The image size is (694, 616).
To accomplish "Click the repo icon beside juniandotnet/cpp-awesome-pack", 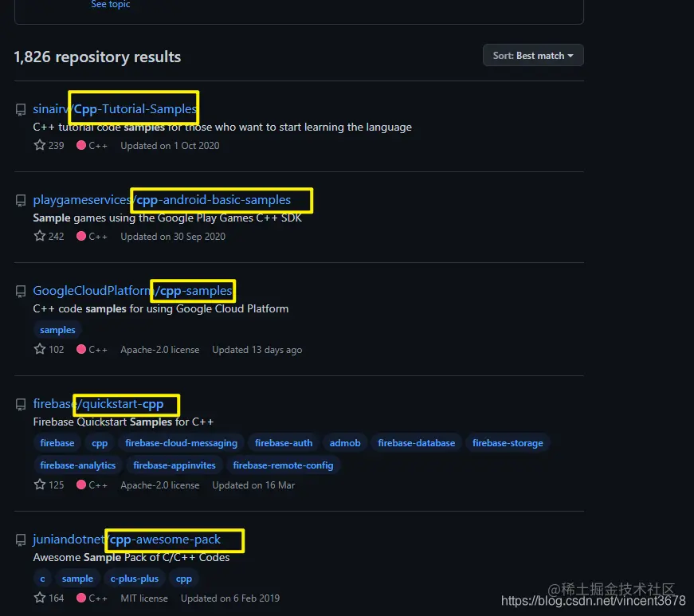I will pyautogui.click(x=21, y=539).
